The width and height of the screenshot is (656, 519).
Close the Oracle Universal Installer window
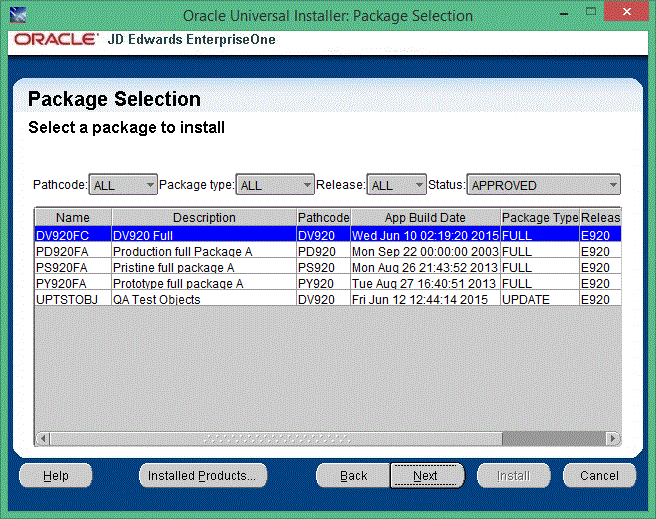(627, 12)
